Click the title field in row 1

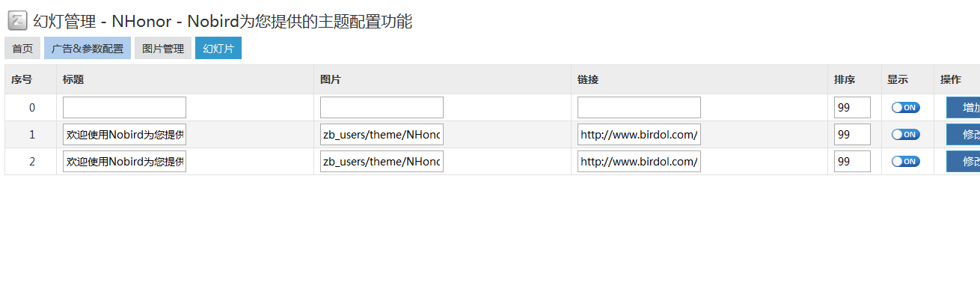[x=124, y=135]
